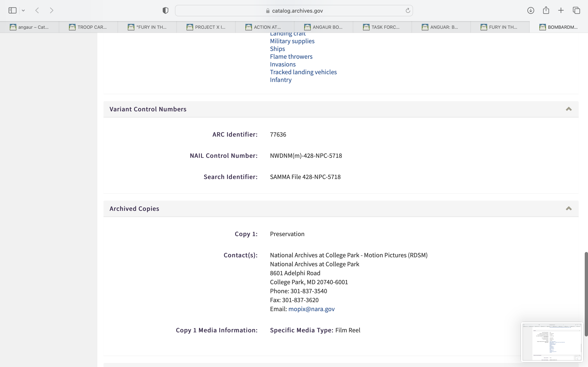Click the screenshot preview thumbnail

[x=551, y=342]
